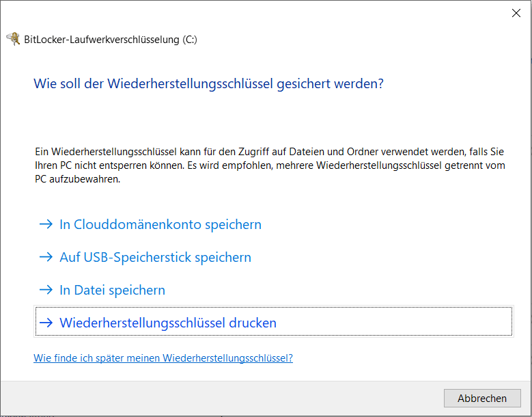The height and width of the screenshot is (417, 532).
Task: Click empty space right of drucken option
Action: click(396, 323)
